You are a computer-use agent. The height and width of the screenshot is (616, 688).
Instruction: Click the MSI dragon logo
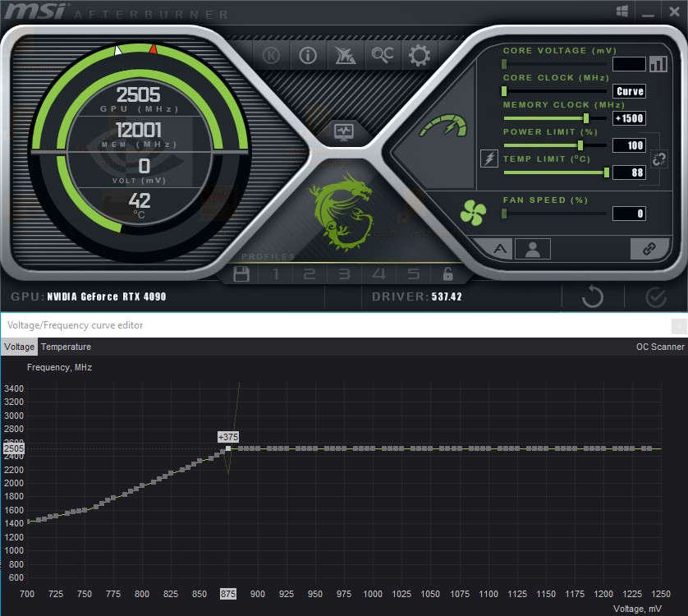(343, 212)
